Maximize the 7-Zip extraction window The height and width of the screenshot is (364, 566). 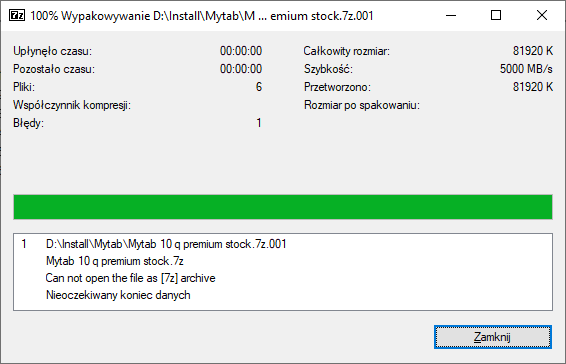[x=496, y=16]
